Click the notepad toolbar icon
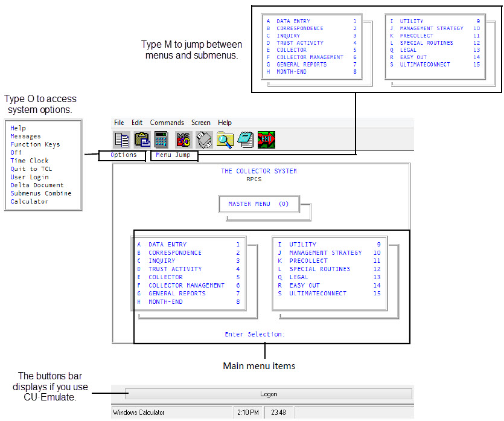 pyautogui.click(x=245, y=140)
